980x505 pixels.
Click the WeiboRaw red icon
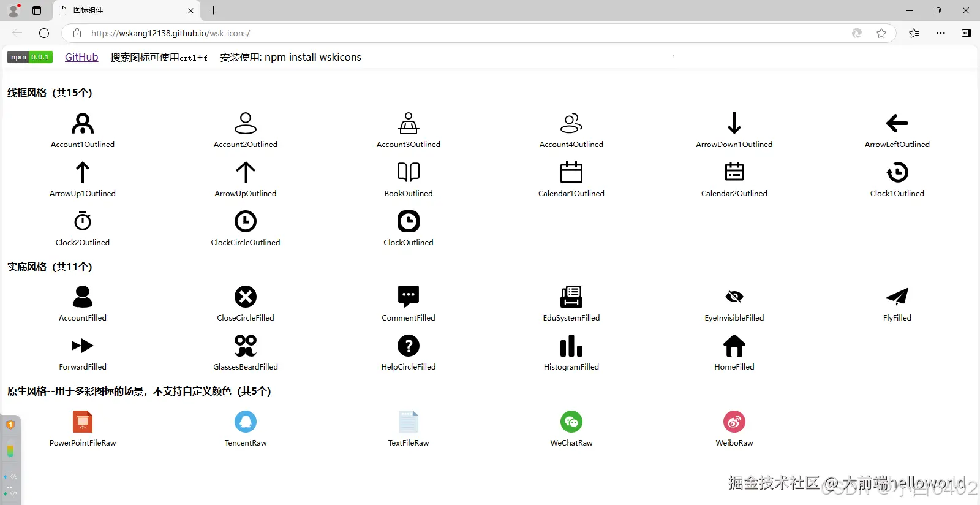point(734,422)
